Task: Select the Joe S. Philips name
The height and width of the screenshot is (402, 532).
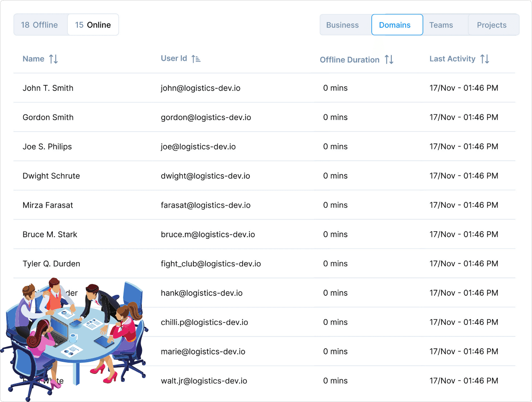Action: click(47, 147)
